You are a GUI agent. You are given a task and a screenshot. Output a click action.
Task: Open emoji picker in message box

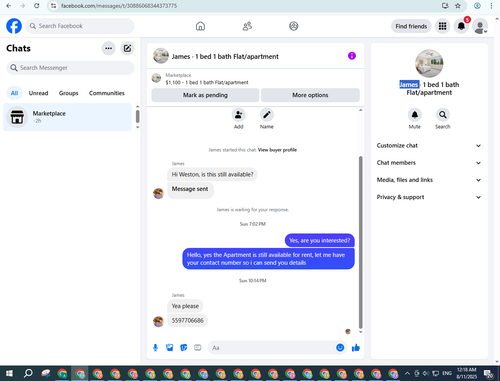340,348
